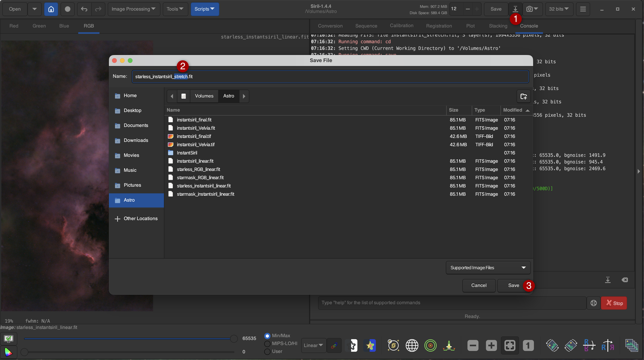644x360 pixels.
Task: Click the celestial grid globe icon
Action: (x=412, y=345)
